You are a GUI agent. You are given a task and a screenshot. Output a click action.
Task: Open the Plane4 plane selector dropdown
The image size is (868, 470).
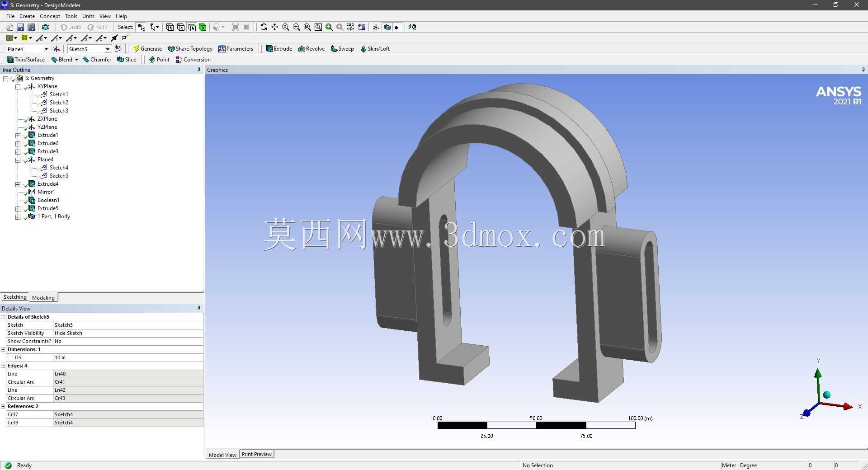[x=46, y=49]
